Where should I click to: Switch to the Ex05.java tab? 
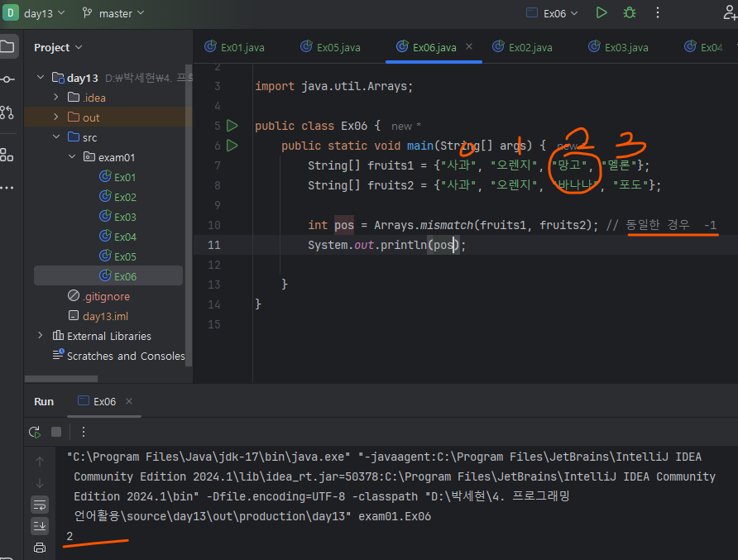pos(331,47)
